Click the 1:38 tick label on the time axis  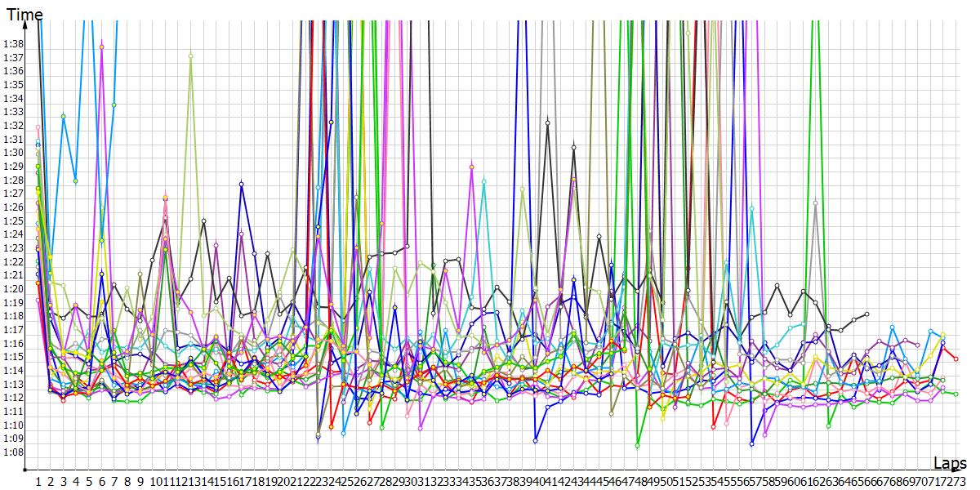pyautogui.click(x=14, y=44)
